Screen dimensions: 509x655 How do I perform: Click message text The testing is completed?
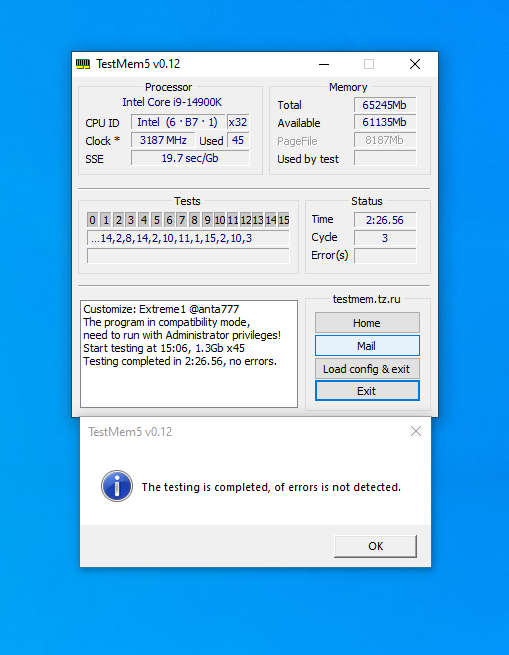[x=271, y=487]
